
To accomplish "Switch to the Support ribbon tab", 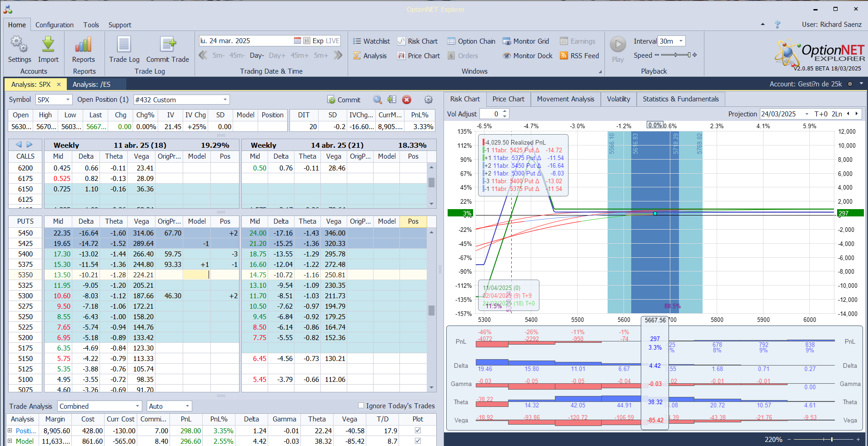I will (x=120, y=25).
